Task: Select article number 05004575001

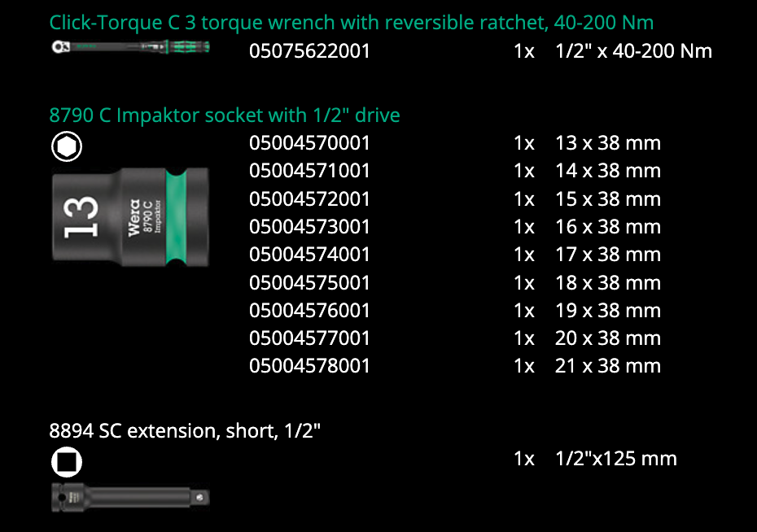Action: point(309,282)
